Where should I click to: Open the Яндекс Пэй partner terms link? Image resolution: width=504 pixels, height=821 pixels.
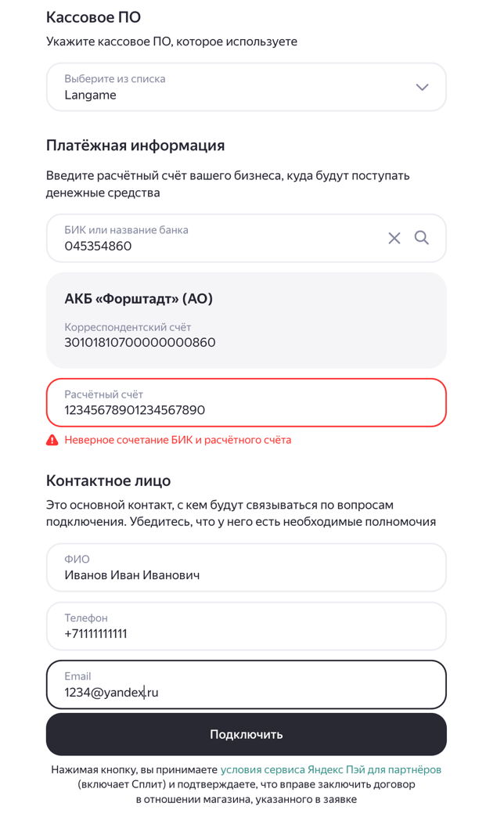(x=331, y=770)
